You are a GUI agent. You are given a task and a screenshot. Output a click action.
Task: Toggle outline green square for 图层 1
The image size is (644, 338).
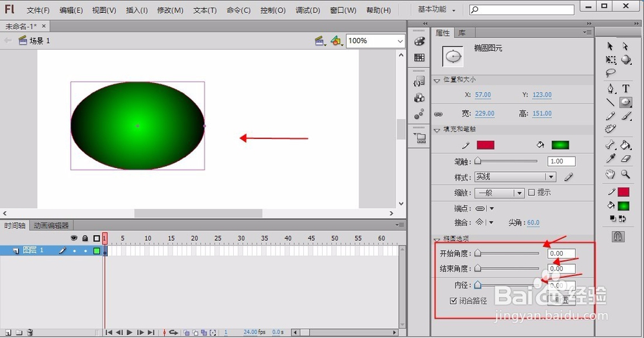pos(97,250)
